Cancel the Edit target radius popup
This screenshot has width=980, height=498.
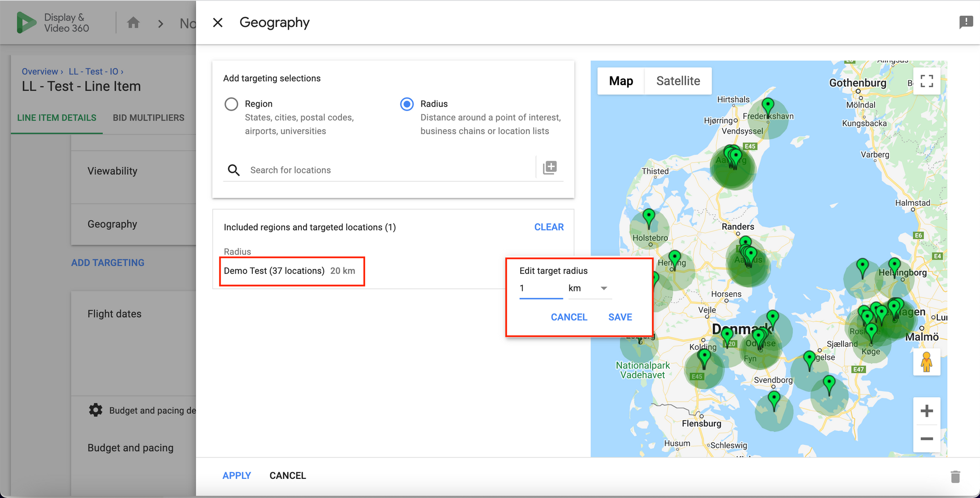(x=569, y=317)
